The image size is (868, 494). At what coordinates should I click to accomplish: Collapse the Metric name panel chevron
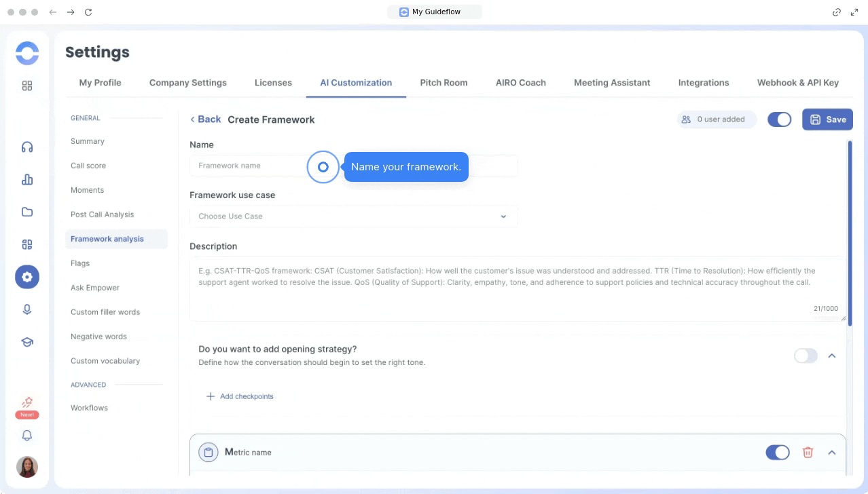click(831, 453)
